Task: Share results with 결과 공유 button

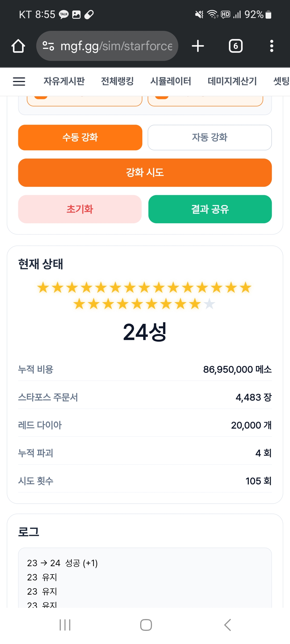Action: click(x=210, y=209)
